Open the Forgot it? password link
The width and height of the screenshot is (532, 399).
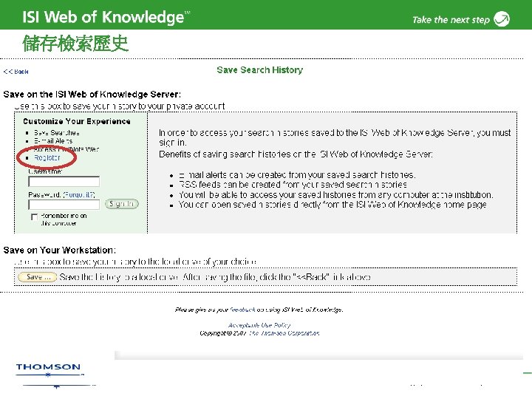click(x=79, y=195)
